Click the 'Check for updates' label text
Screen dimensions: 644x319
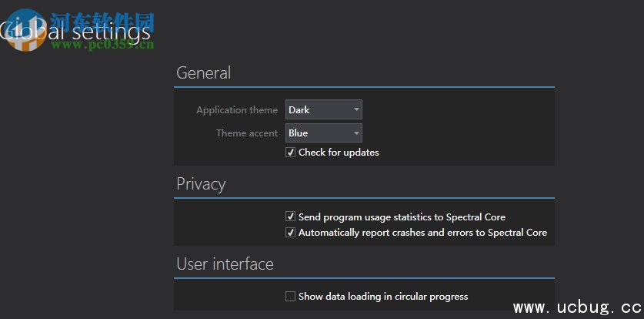(x=339, y=153)
